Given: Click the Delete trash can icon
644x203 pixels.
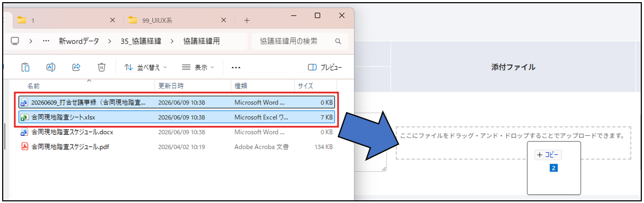Looking at the screenshot, I should coord(102,67).
